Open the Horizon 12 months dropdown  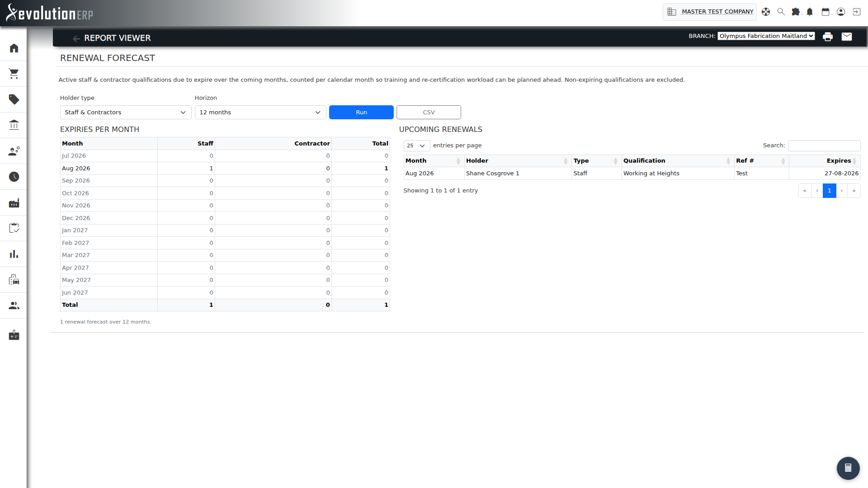(x=260, y=112)
